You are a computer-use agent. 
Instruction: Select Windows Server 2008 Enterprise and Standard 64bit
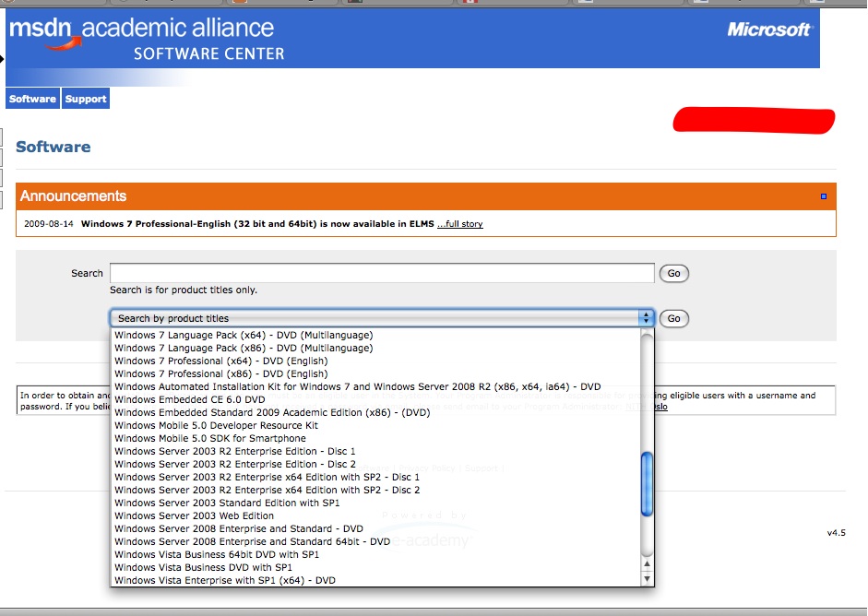[375, 542]
